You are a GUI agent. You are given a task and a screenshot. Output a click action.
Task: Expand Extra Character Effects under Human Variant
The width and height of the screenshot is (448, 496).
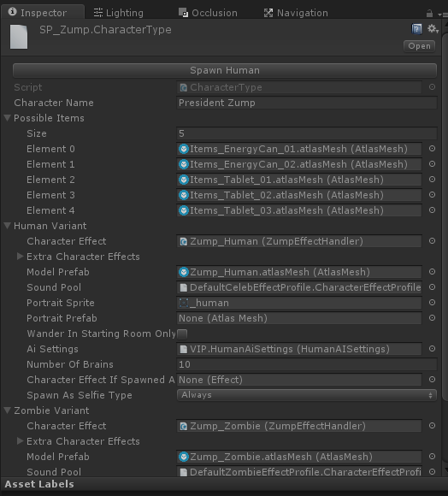coord(21,257)
